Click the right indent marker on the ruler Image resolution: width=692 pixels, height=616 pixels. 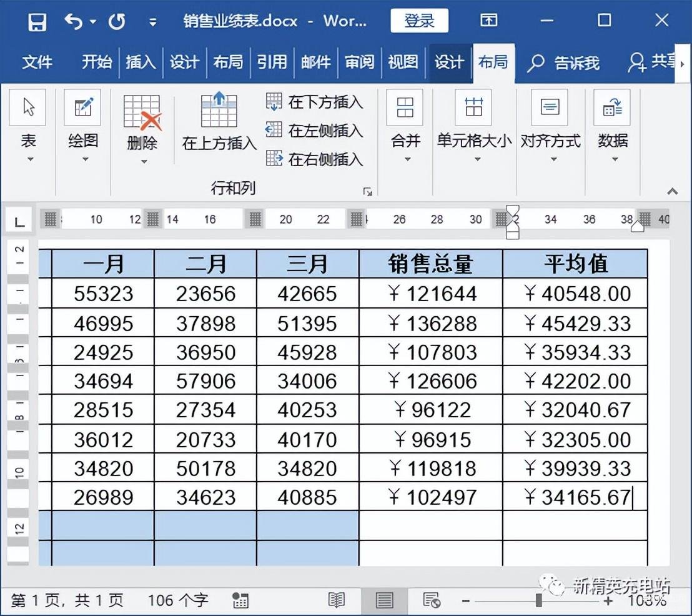click(637, 227)
